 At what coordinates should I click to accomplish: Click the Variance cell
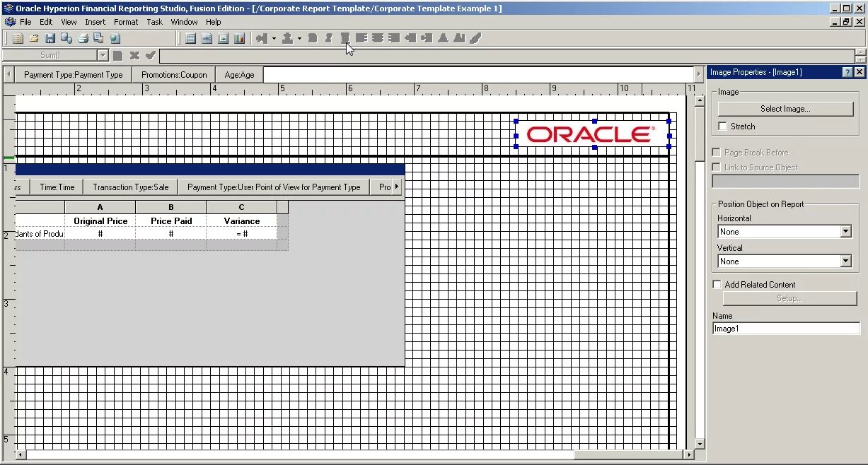click(242, 221)
